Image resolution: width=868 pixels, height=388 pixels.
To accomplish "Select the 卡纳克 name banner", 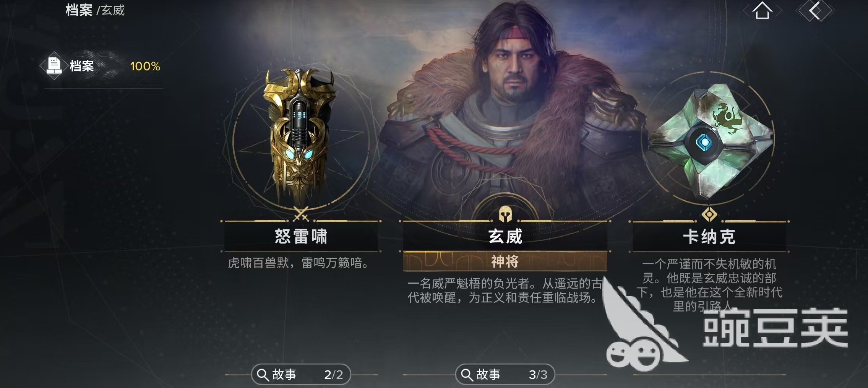I will [709, 237].
